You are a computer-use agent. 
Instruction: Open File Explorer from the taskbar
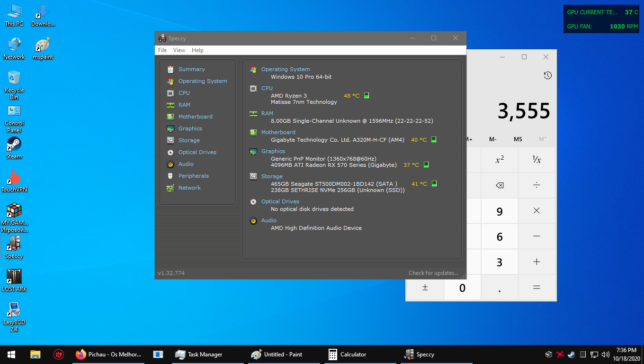[36, 355]
